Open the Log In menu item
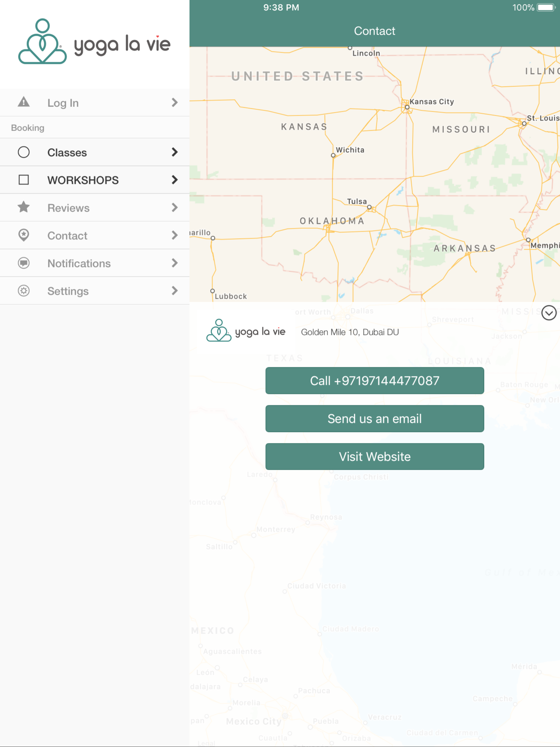The height and width of the screenshot is (747, 560). pos(95,102)
